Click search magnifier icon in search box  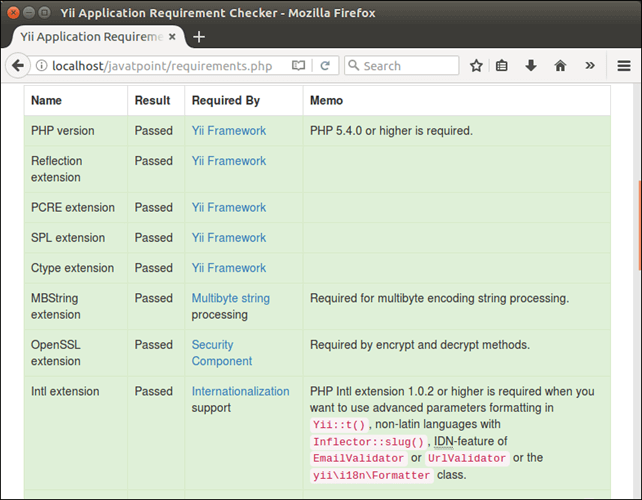[353, 65]
